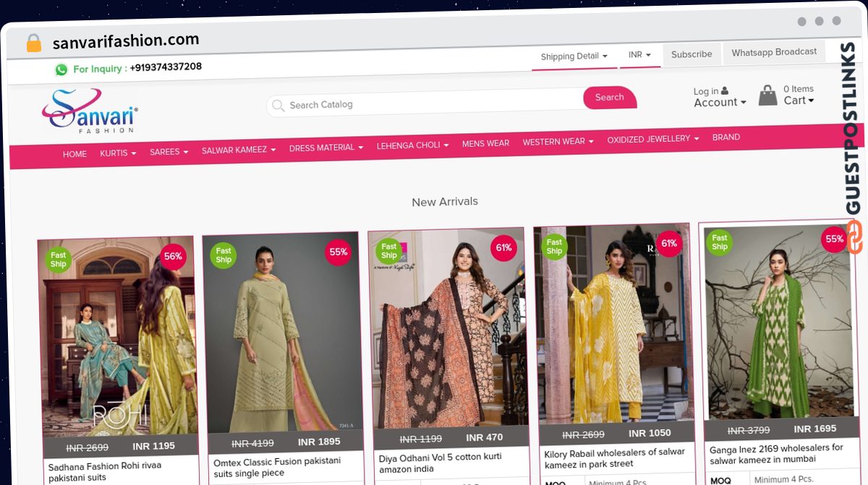Click the Log in link
Viewport: 868px width, 485px height.
(710, 91)
